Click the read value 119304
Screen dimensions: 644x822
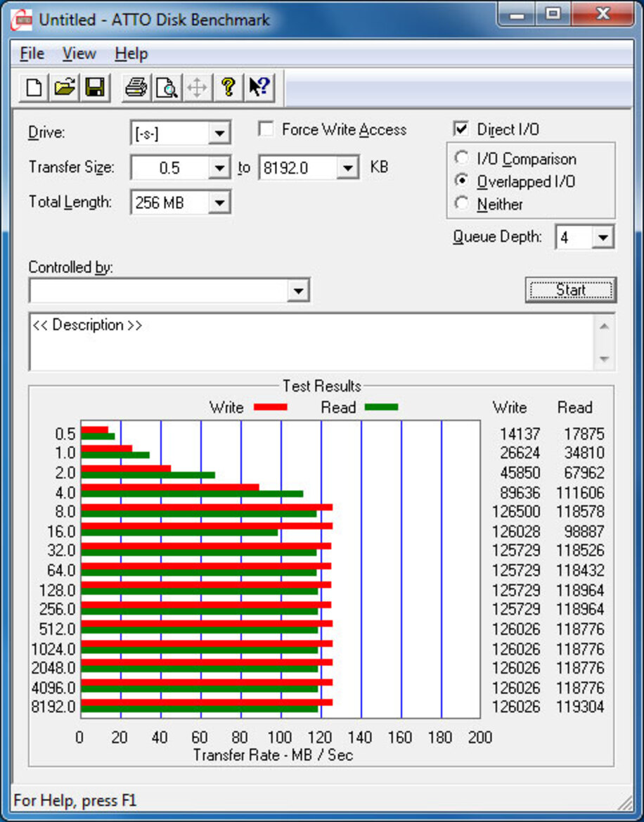(x=579, y=707)
